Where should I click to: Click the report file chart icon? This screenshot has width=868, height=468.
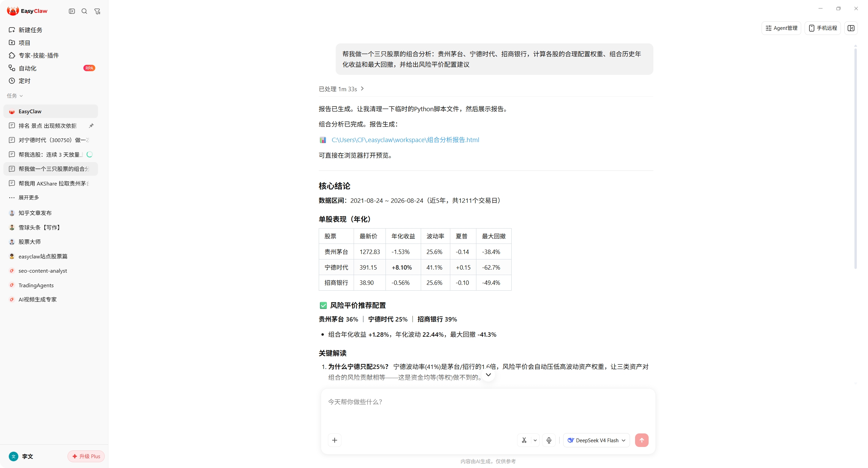[323, 140]
